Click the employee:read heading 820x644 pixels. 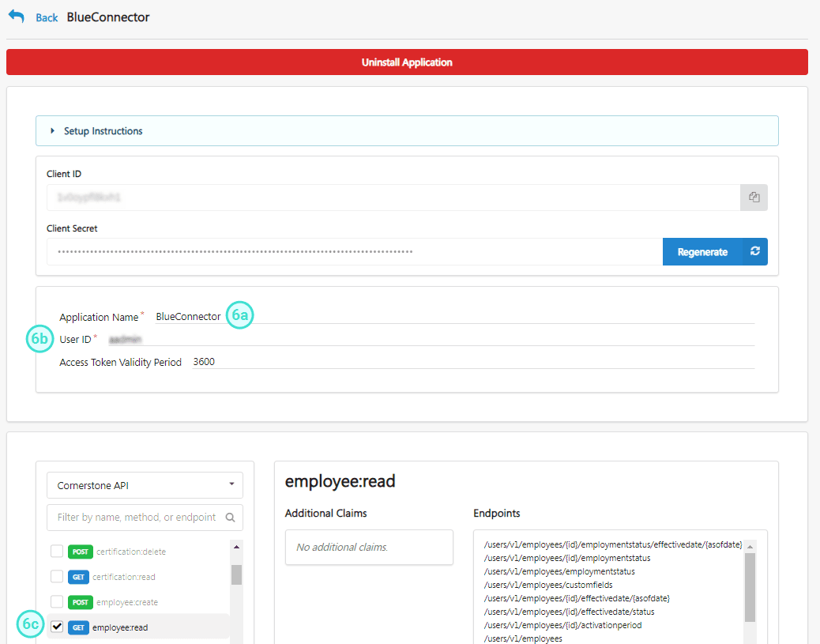340,480
